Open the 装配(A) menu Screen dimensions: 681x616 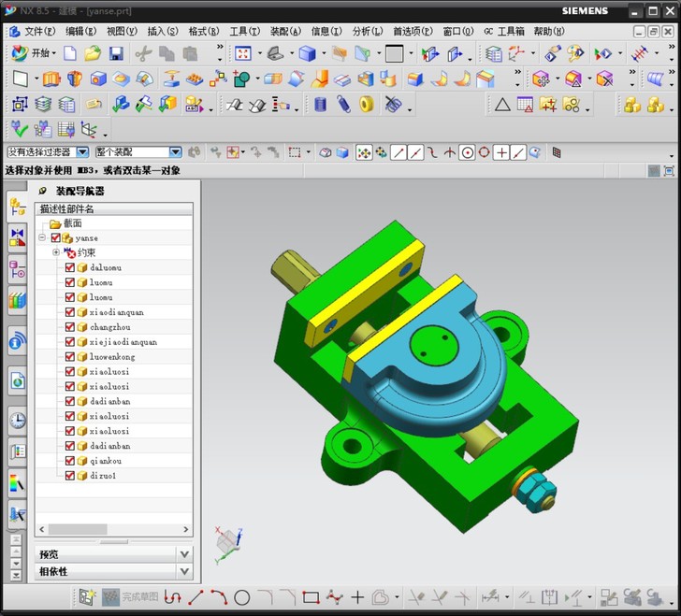[x=285, y=31]
